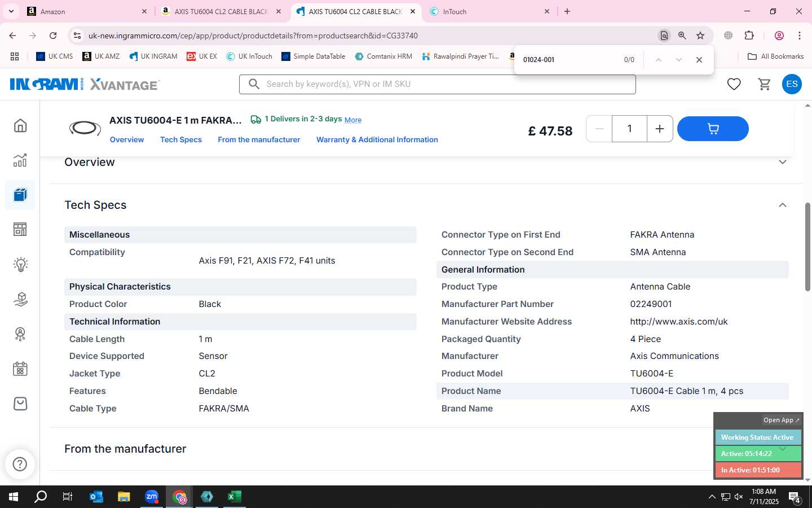Open the Extensions puzzle icon
This screenshot has width=812, height=508.
pos(749,36)
